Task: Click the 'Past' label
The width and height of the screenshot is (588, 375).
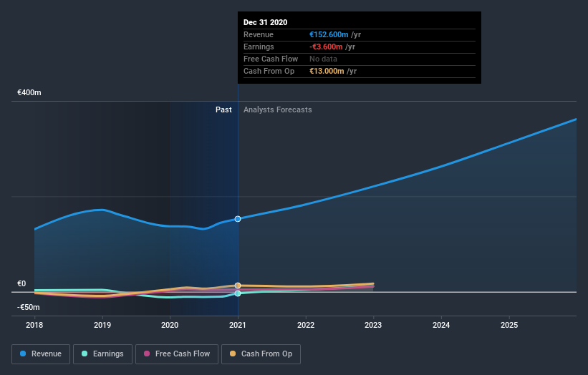Action: click(x=223, y=109)
